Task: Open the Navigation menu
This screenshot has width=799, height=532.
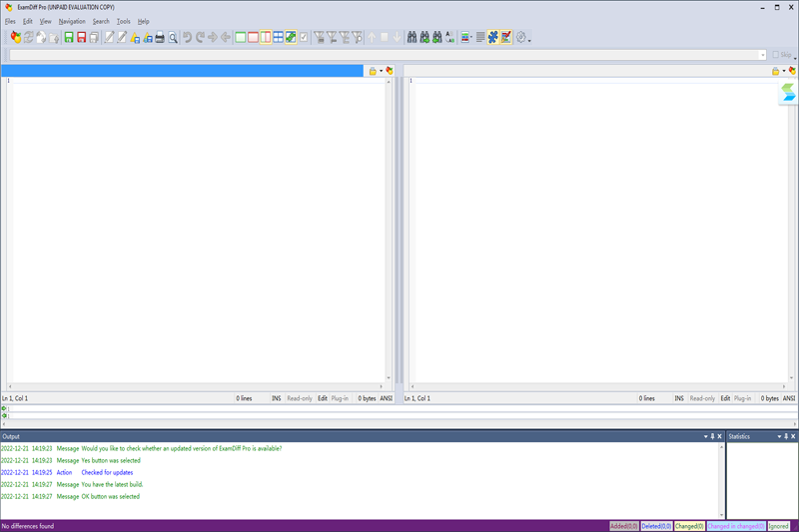Action: click(x=72, y=21)
